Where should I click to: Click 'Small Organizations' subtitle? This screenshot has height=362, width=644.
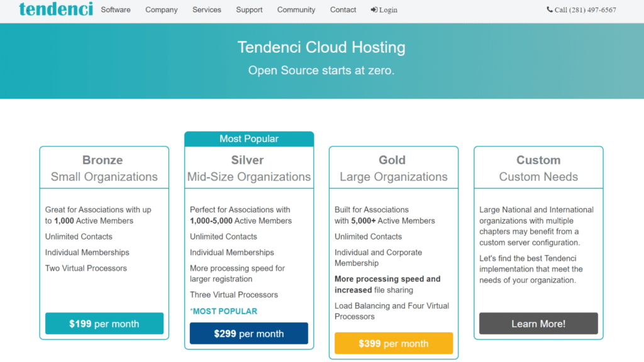[x=104, y=177]
